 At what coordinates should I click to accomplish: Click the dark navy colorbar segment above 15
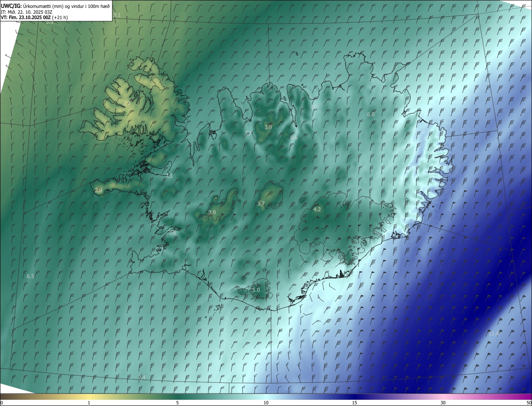tap(355, 396)
